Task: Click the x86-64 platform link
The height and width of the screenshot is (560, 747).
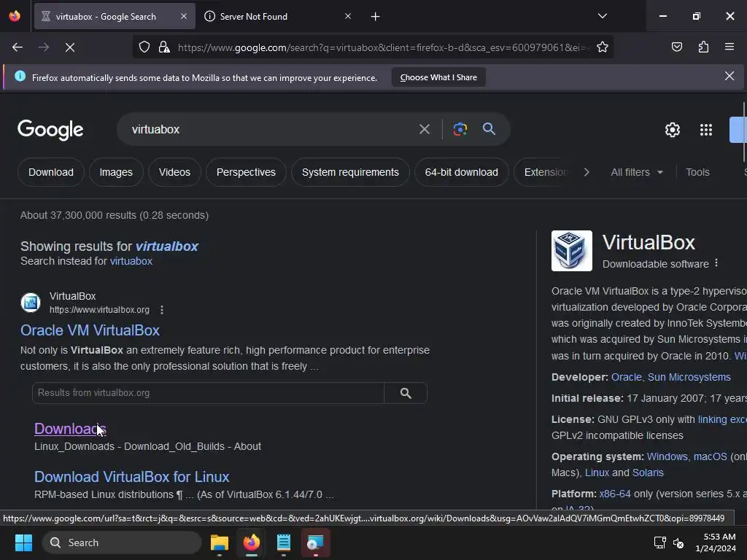Action: tap(614, 494)
